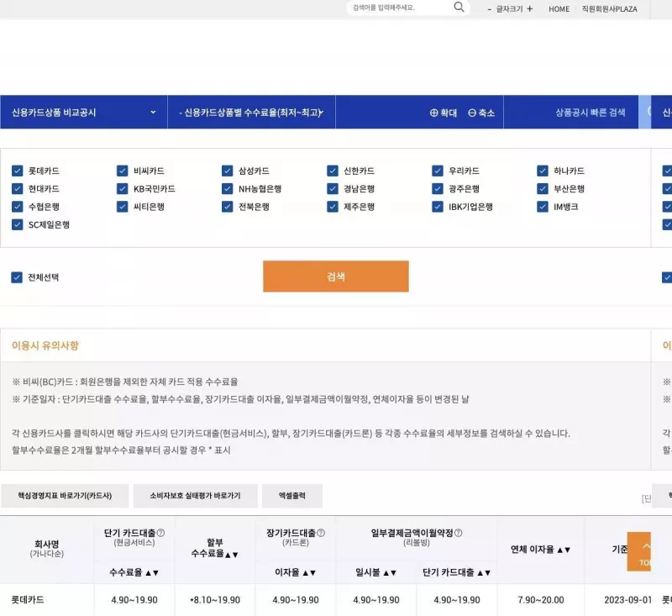
Task: Select 7.90~20.00 overdue rate cell
Action: [x=540, y=600]
